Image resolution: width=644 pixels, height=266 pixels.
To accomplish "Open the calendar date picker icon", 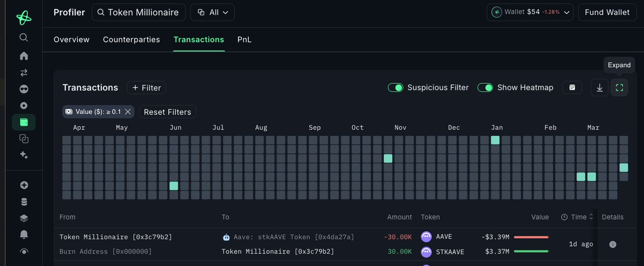I will 572,88.
